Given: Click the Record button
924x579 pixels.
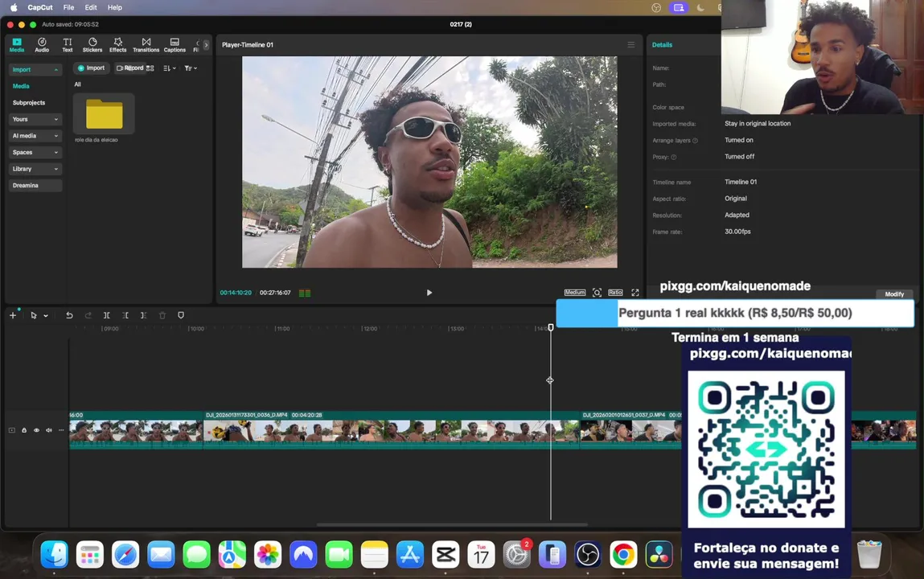Looking at the screenshot, I should 129,68.
